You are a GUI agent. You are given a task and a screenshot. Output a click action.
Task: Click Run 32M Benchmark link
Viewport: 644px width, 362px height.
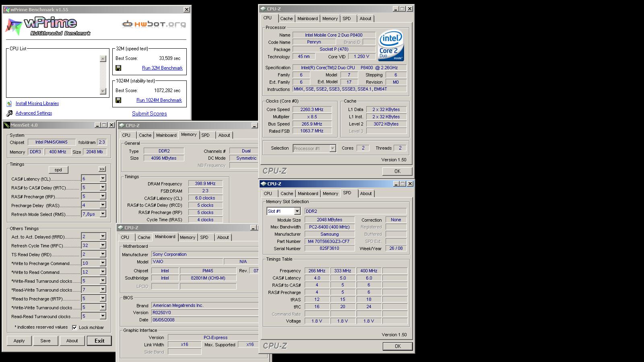(x=162, y=68)
